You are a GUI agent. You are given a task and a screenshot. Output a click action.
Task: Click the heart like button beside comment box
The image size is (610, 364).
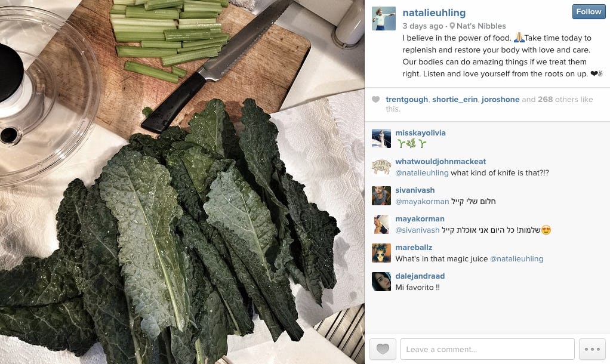[x=383, y=349]
